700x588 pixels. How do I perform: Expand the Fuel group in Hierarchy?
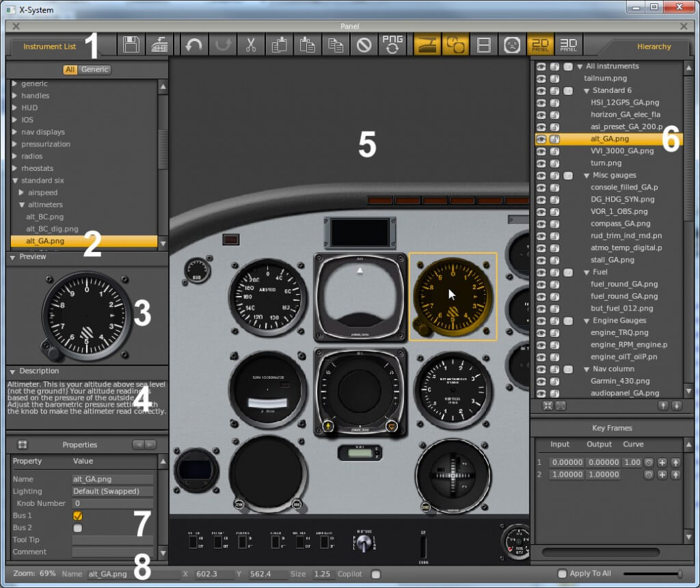click(585, 271)
